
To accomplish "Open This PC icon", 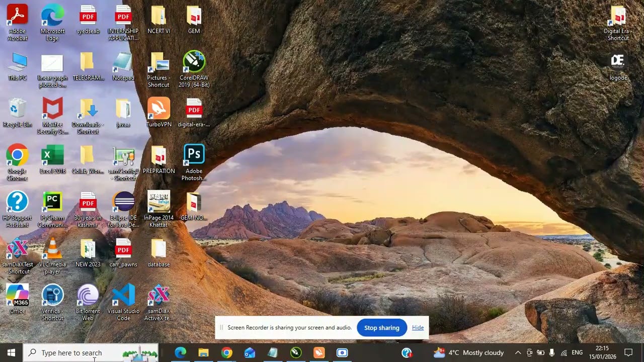I will click(17, 66).
